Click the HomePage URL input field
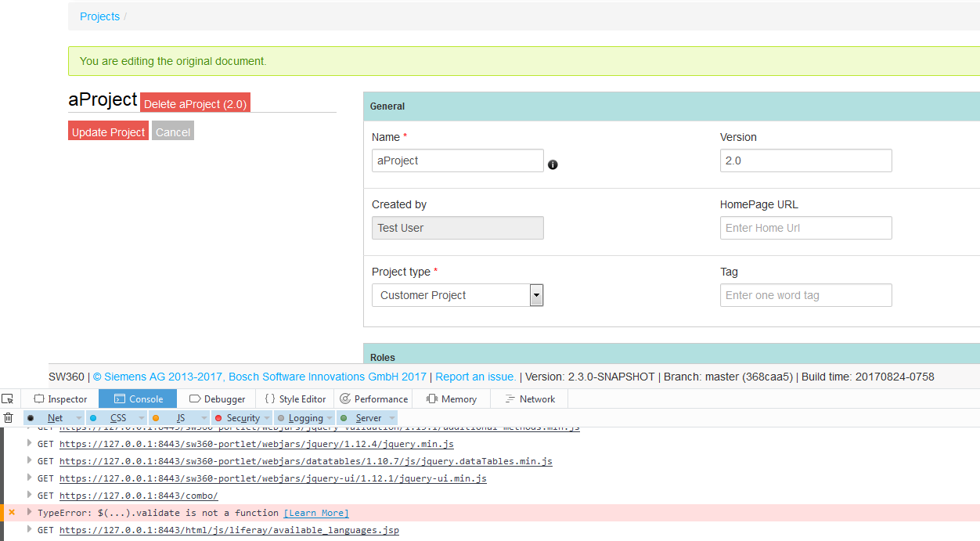Image resolution: width=980 pixels, height=541 pixels. [806, 228]
